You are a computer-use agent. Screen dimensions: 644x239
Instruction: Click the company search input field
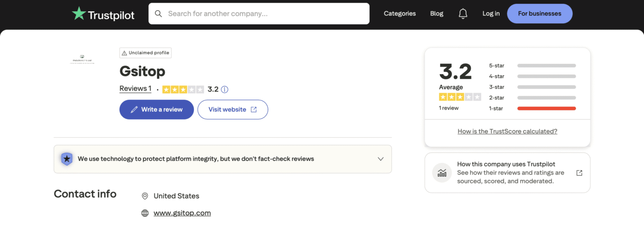(x=259, y=14)
